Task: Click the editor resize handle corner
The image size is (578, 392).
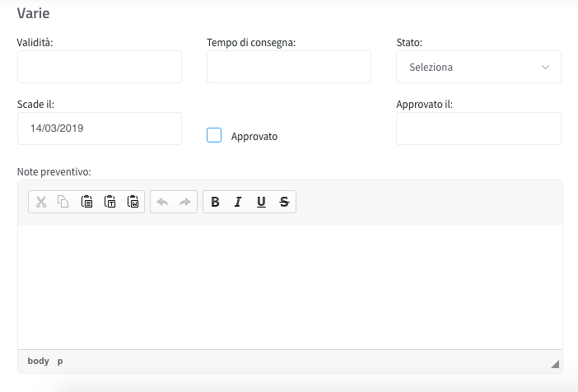Action: pos(555,364)
